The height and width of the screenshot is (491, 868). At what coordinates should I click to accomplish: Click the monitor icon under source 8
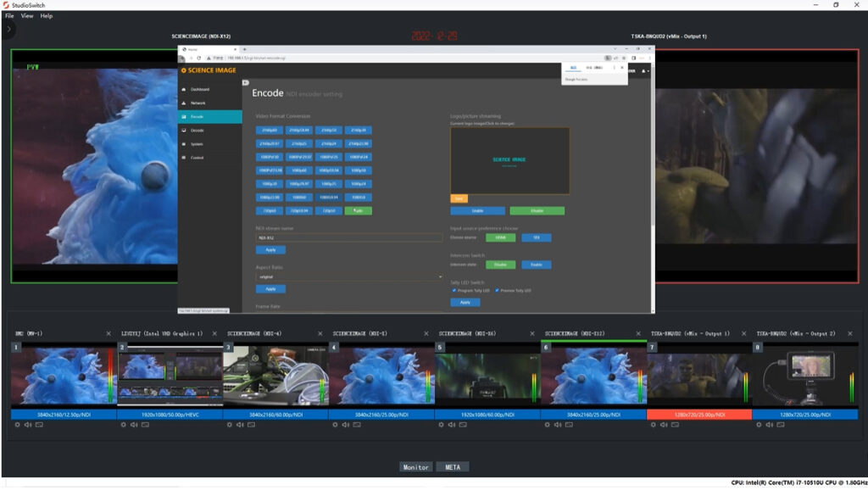[781, 425]
